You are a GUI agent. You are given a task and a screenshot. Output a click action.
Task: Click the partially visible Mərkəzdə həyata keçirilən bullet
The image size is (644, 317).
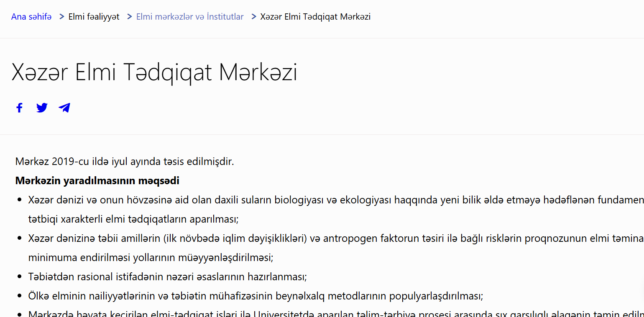293,313
